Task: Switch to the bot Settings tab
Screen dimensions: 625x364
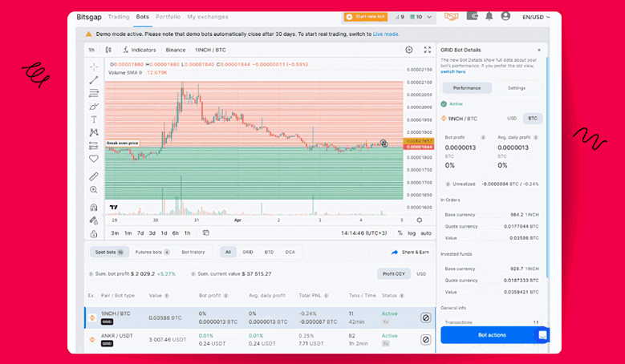Action: pos(517,88)
